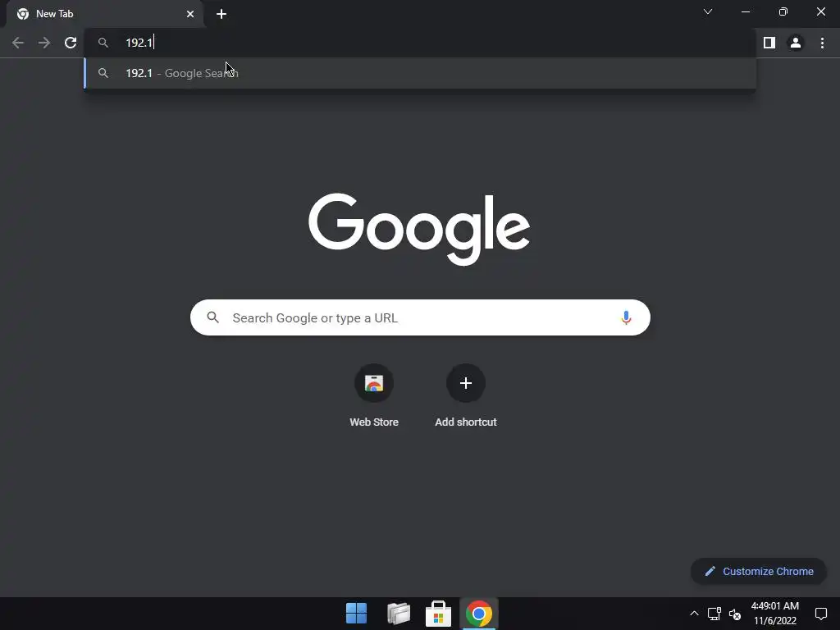This screenshot has width=840, height=630.
Task: Click the magnifier icon in Google search box
Action: point(212,317)
